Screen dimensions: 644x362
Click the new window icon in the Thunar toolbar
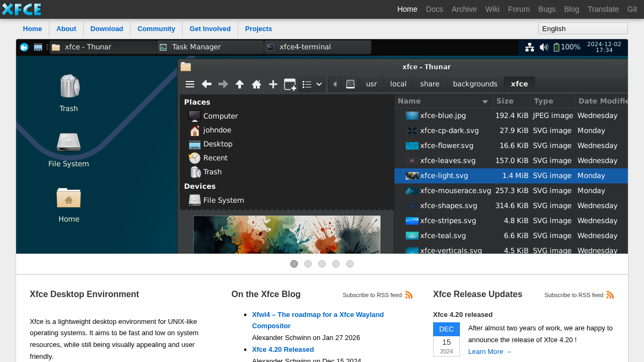(x=290, y=84)
